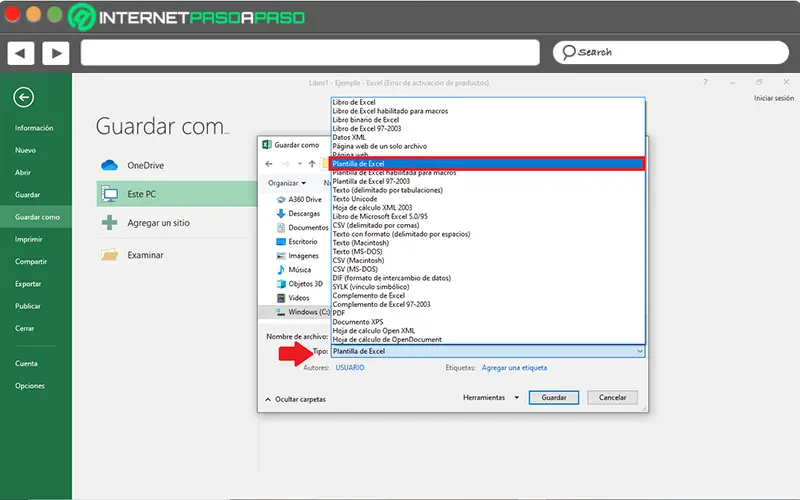Screen dimensions: 800x500
Task: Click the red macOS close dot
Action: (x=12, y=14)
